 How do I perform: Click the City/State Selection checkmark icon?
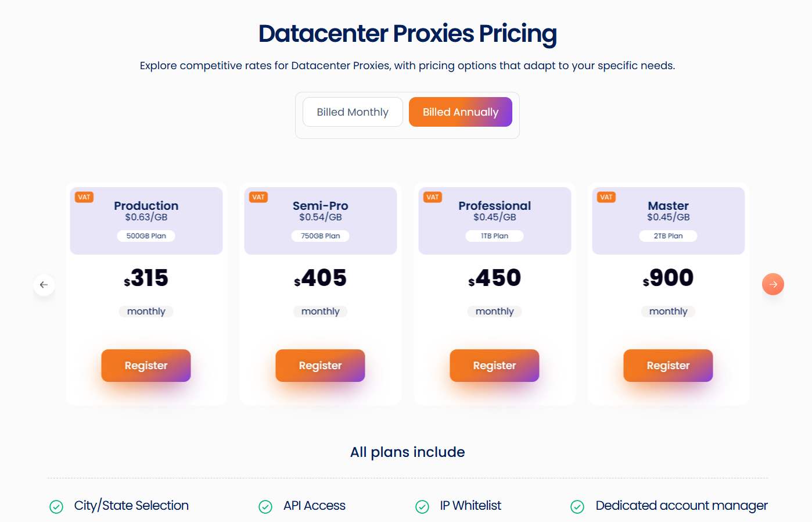point(56,507)
